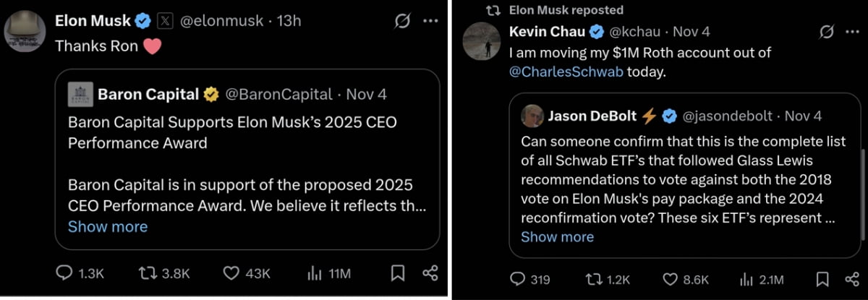View analytics showing 2.1M views
This screenshot has width=868, height=300.
coord(749,279)
